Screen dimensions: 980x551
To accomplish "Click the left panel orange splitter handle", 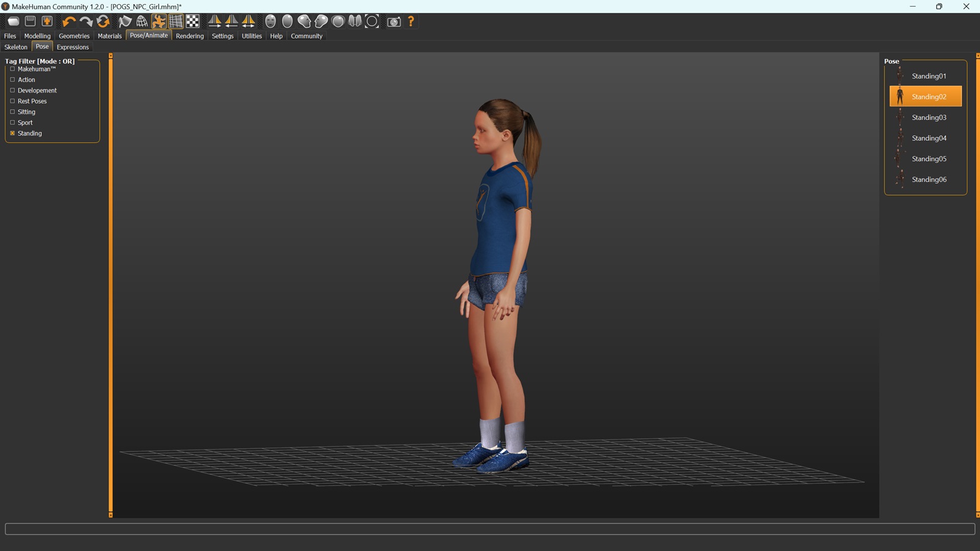I will [x=110, y=286].
